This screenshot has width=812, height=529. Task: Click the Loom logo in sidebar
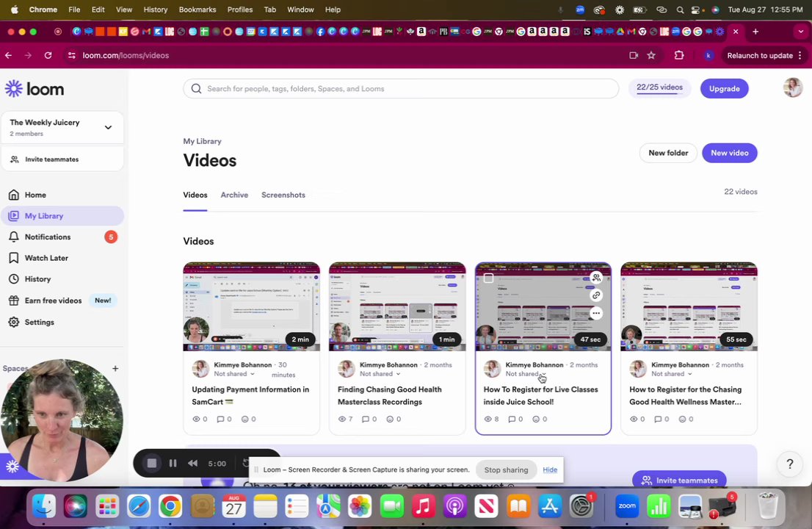(x=35, y=89)
